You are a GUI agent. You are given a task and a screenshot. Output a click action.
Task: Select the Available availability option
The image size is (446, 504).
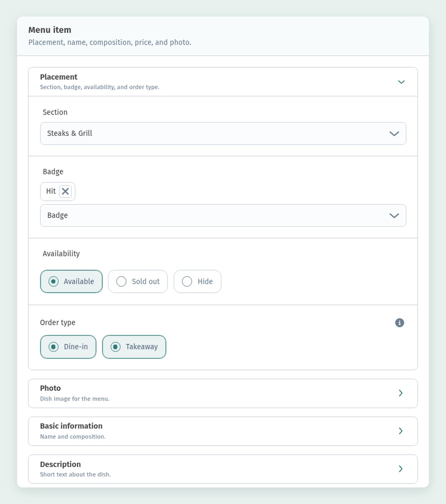click(71, 281)
